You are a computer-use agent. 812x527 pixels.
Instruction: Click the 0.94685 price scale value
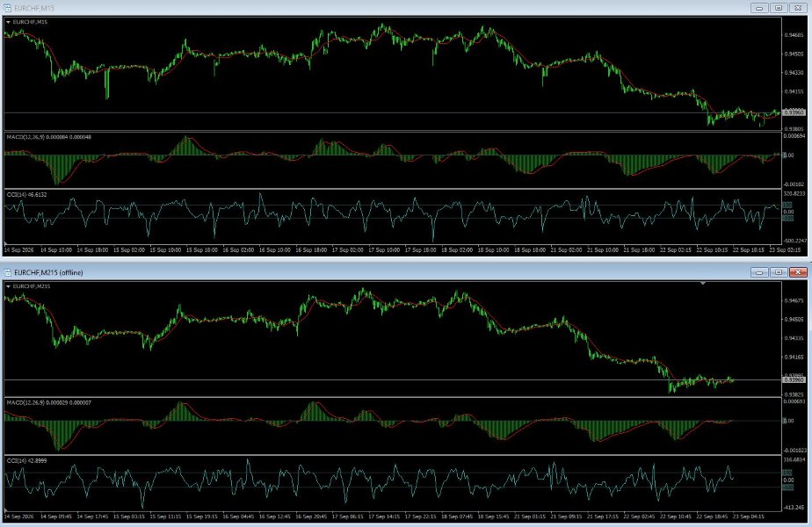pyautogui.click(x=794, y=35)
